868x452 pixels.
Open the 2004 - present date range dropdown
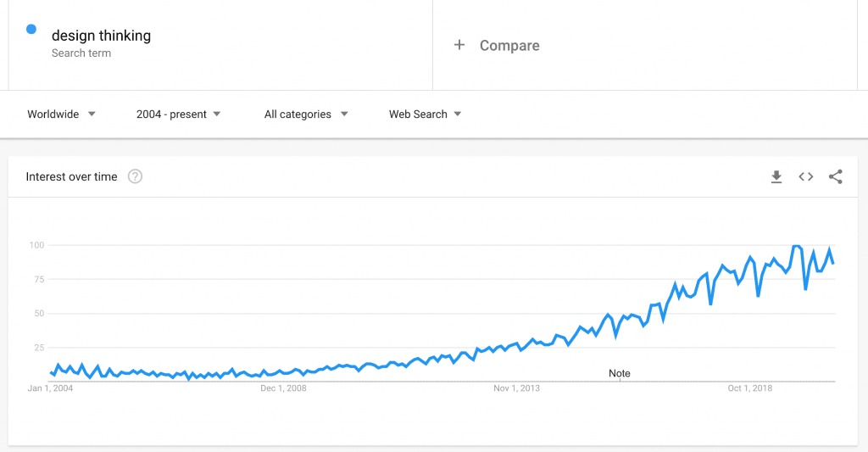pyautogui.click(x=178, y=114)
